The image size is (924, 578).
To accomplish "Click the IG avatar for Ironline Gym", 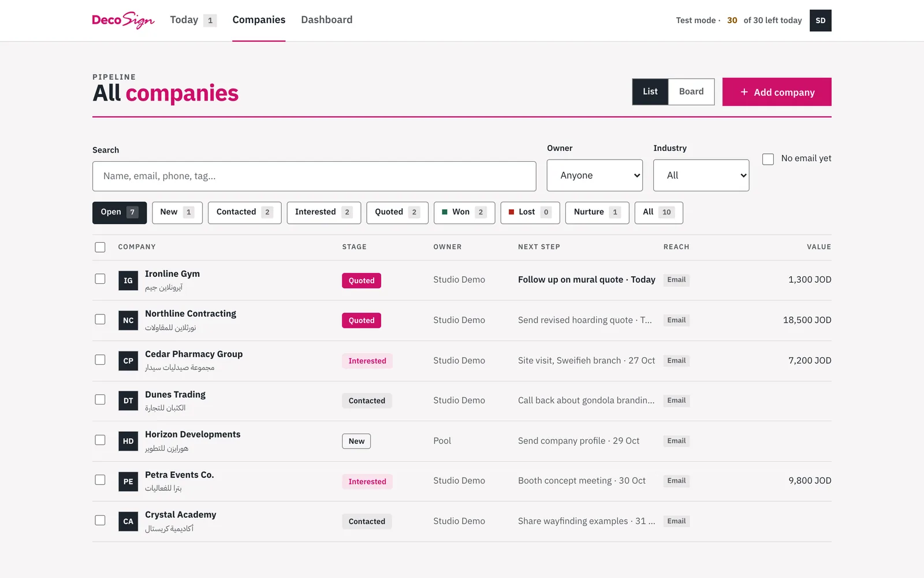I will pos(128,280).
